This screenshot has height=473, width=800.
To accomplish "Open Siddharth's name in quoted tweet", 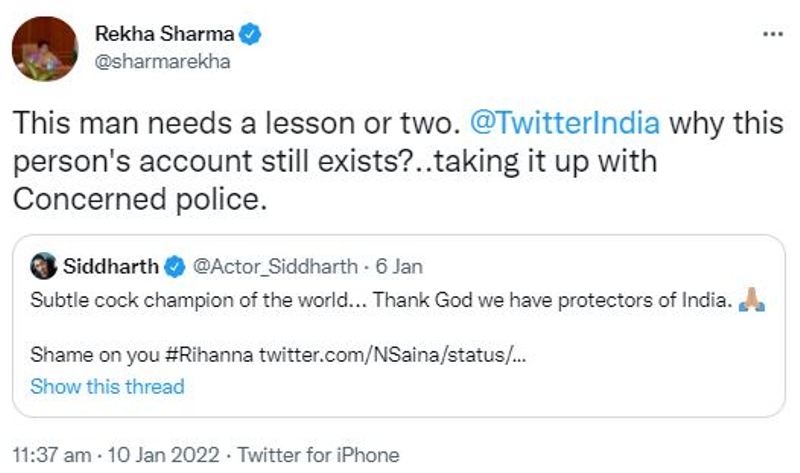I will (111, 266).
